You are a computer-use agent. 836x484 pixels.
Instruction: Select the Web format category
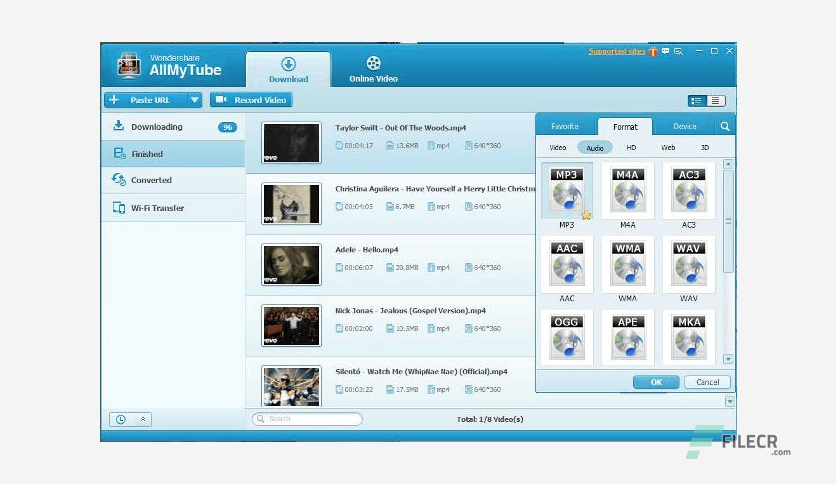668,148
